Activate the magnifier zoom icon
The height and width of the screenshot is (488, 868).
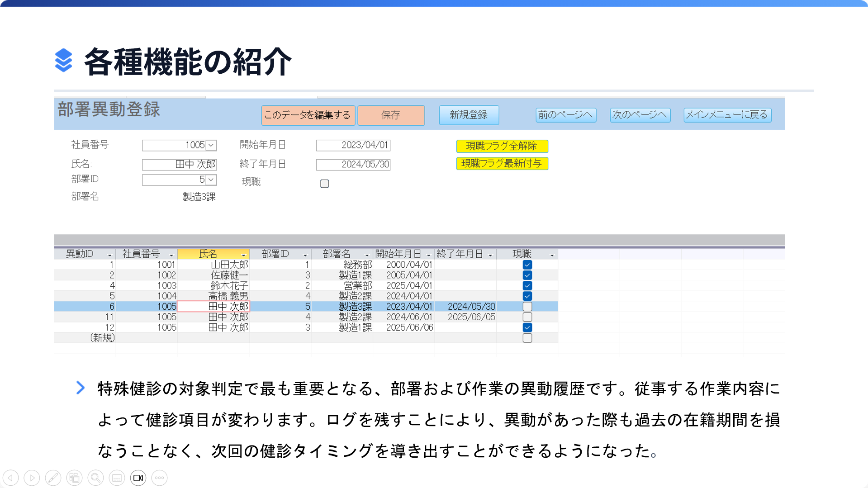click(95, 478)
